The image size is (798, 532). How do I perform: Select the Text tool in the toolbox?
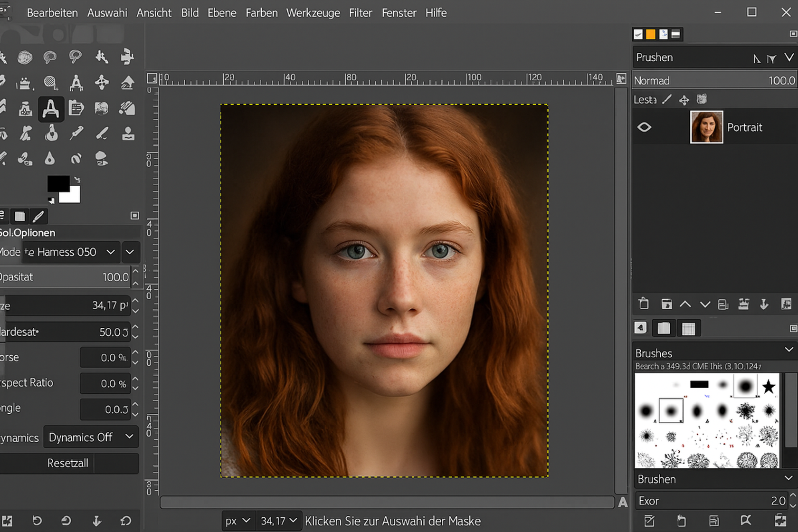[x=51, y=109]
